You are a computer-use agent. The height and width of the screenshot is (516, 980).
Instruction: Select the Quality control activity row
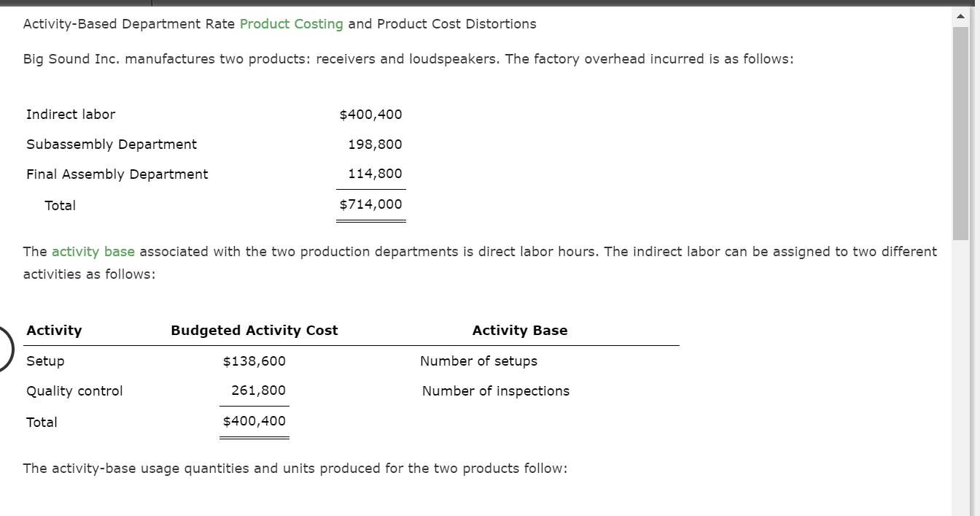click(x=74, y=390)
